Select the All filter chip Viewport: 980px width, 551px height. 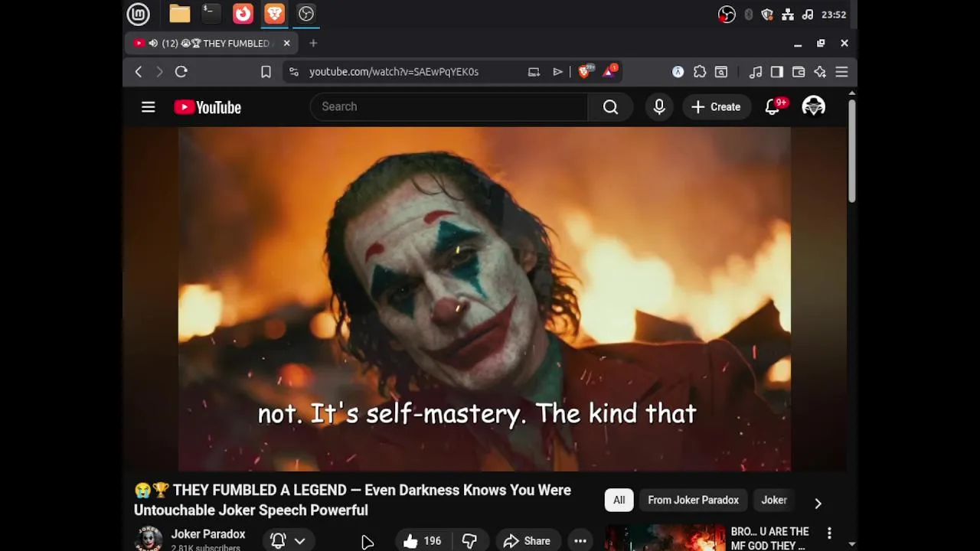619,500
